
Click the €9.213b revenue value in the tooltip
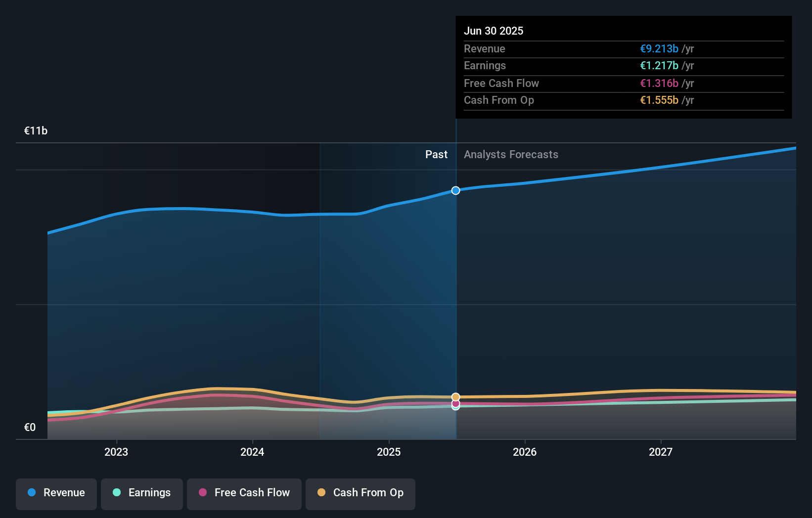pyautogui.click(x=659, y=48)
